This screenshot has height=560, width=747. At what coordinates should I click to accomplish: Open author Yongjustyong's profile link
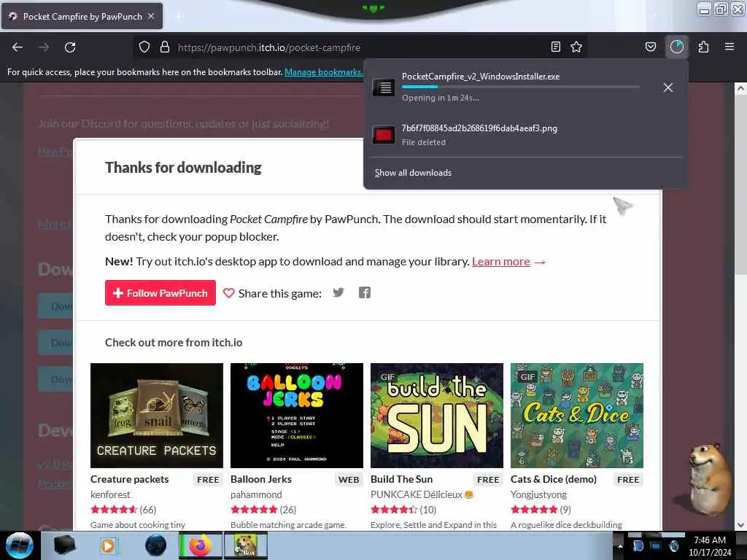tap(539, 494)
